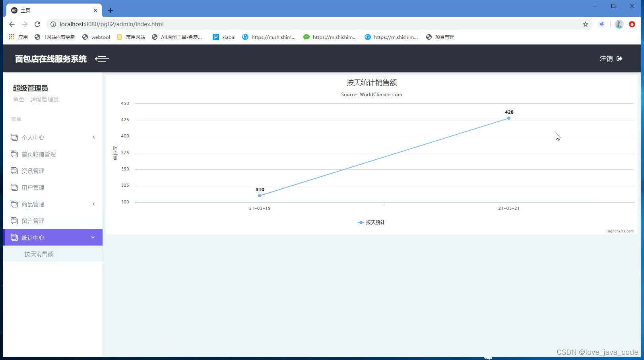Open the 常用网站 bookmarks folder

click(131, 37)
